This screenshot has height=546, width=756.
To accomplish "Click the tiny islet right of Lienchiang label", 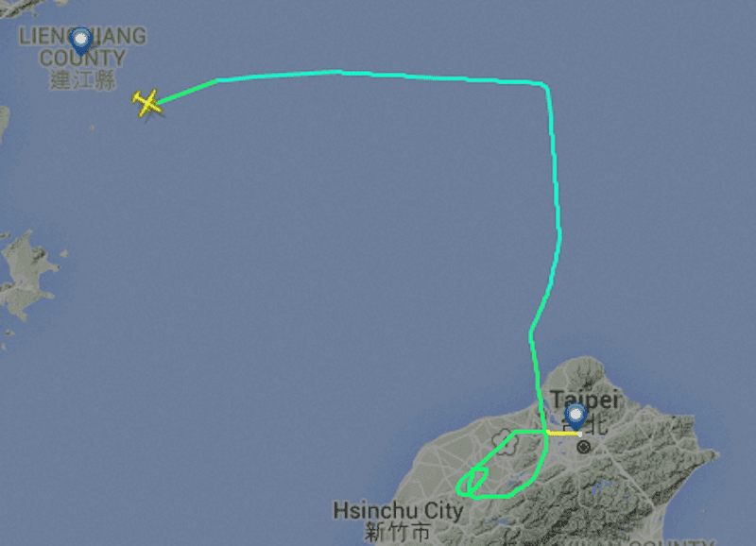I will click(x=92, y=128).
